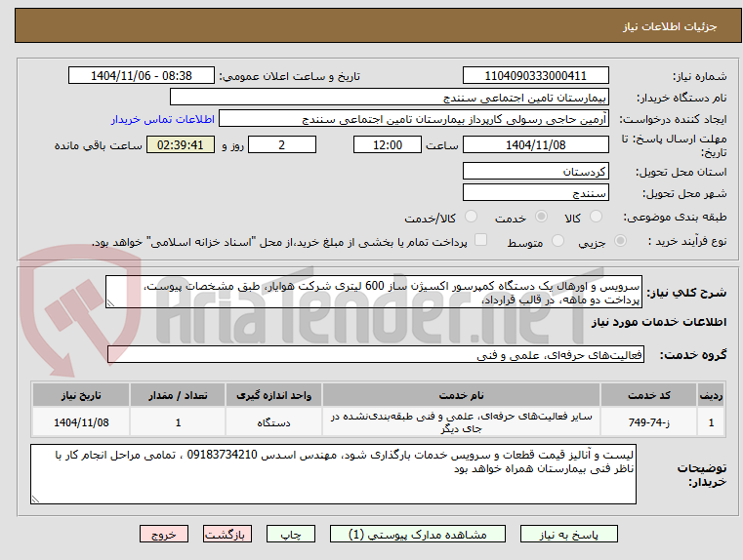Click the اطلاعات خدمات مورد نیاز heading
The image size is (743, 560).
pos(659,322)
